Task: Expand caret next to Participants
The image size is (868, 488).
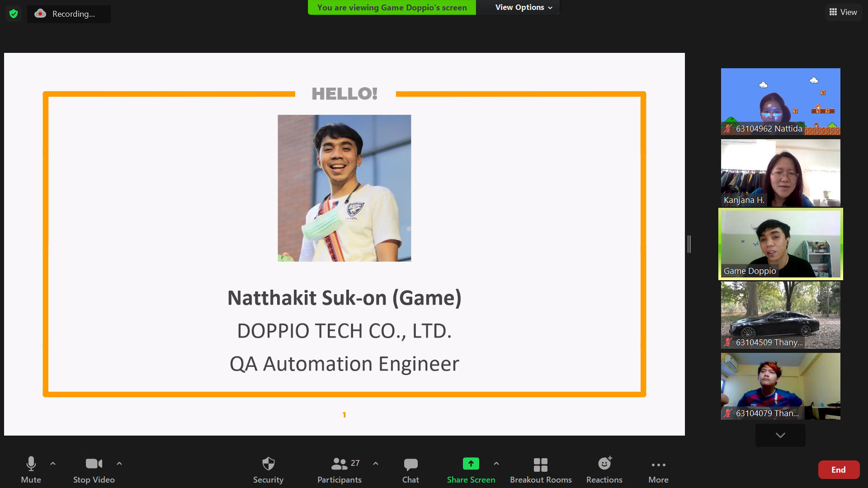Action: (x=376, y=464)
